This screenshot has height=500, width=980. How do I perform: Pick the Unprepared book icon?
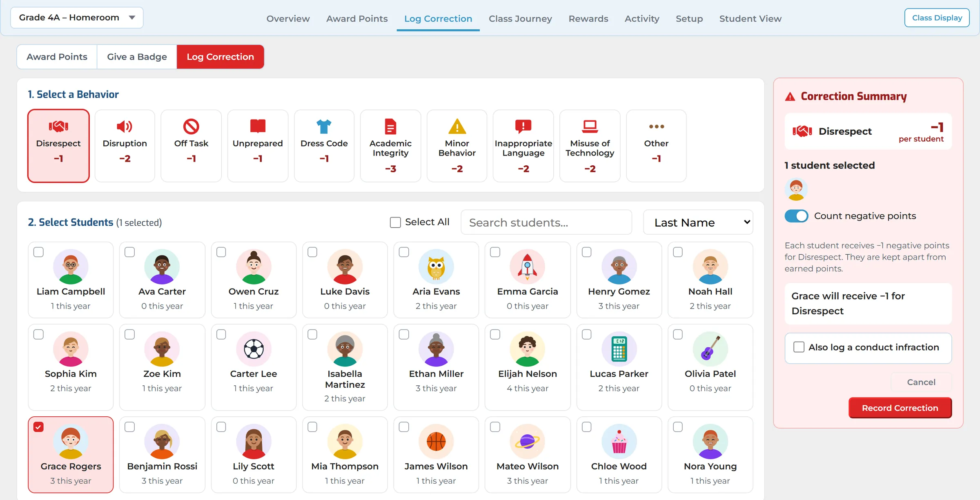click(258, 127)
